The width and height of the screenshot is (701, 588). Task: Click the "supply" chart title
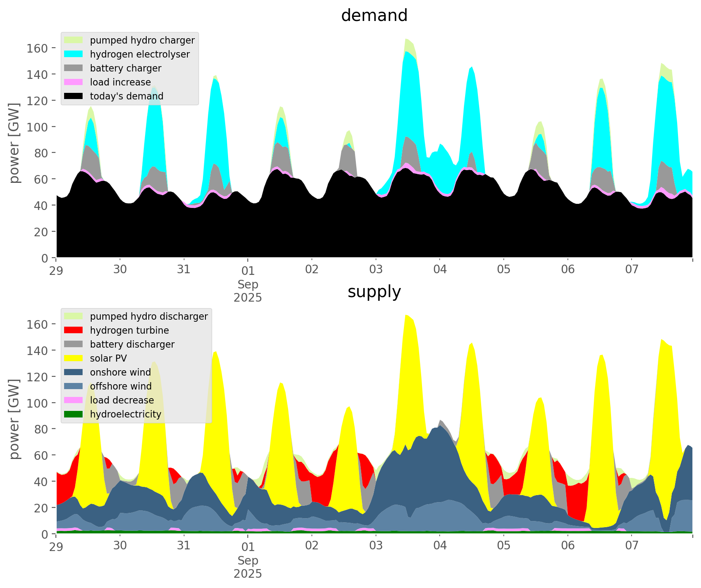point(374,292)
